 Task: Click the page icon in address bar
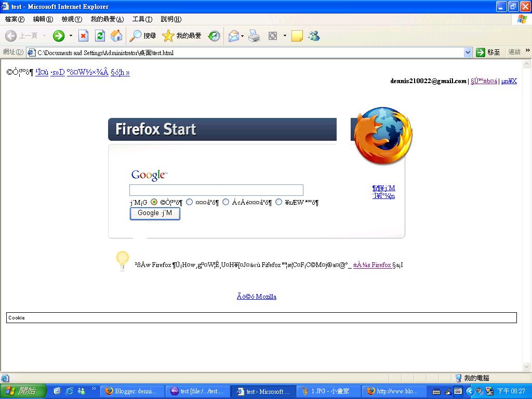click(31, 52)
